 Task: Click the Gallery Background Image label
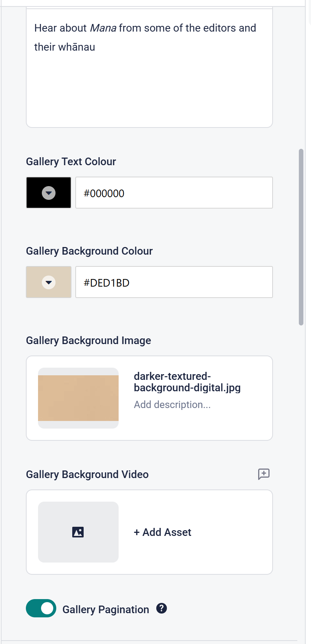88,341
